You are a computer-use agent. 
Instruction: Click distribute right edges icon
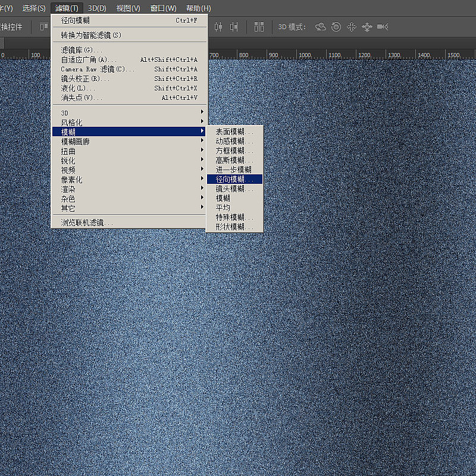coord(234,27)
